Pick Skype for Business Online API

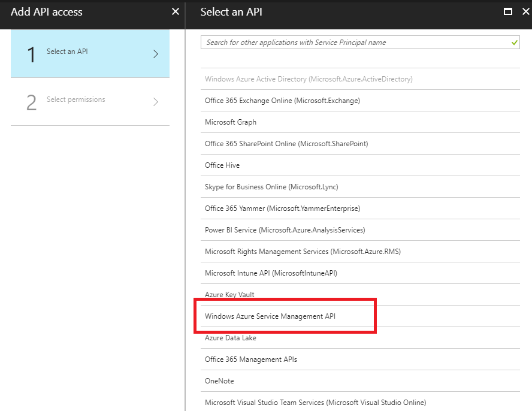[360, 187]
